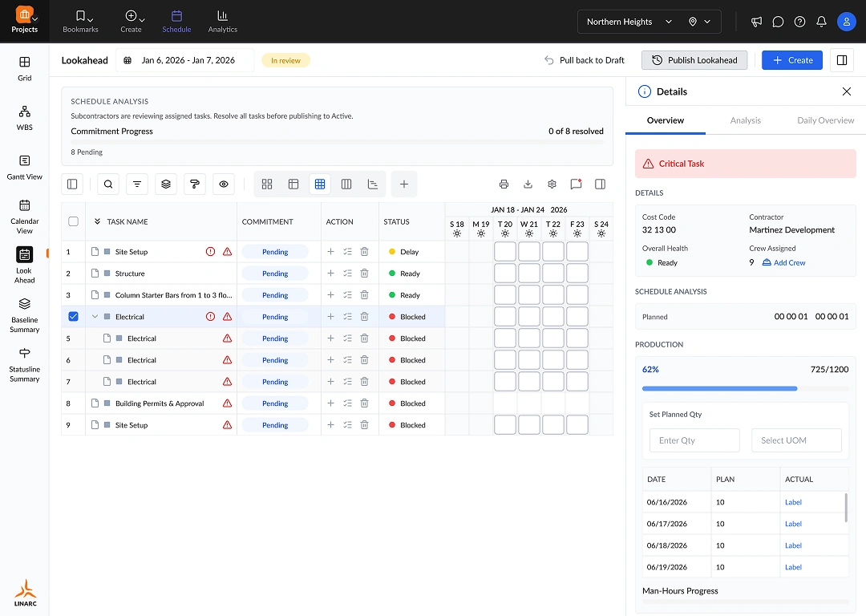The height and width of the screenshot is (616, 866).
Task: Open the layers grouping icon
Action: click(166, 184)
